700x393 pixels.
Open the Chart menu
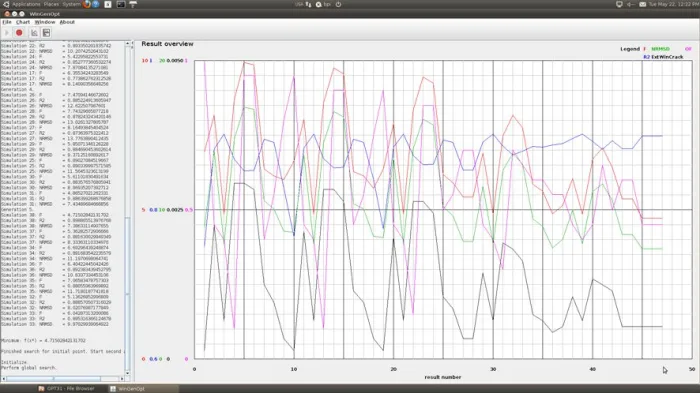pyautogui.click(x=23, y=22)
